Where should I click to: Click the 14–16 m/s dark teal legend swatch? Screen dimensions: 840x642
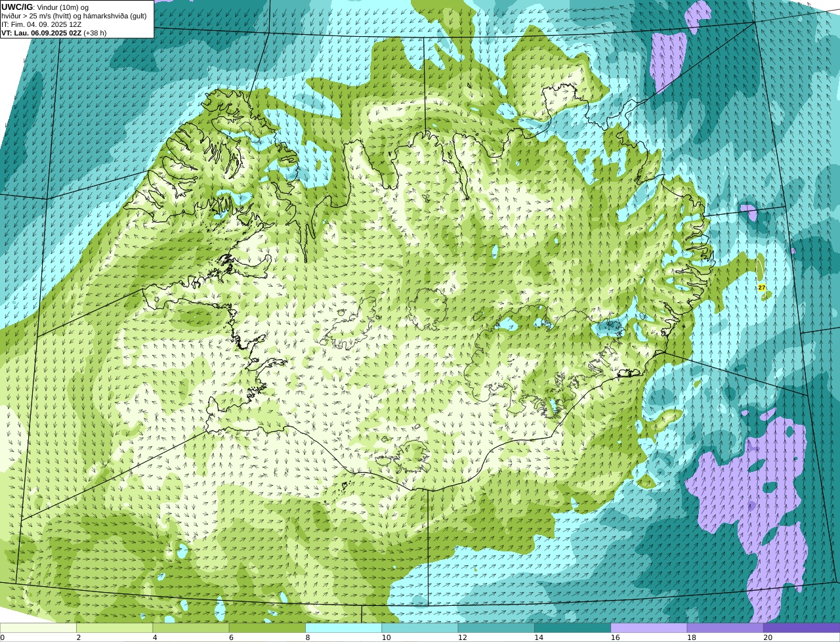[572, 628]
